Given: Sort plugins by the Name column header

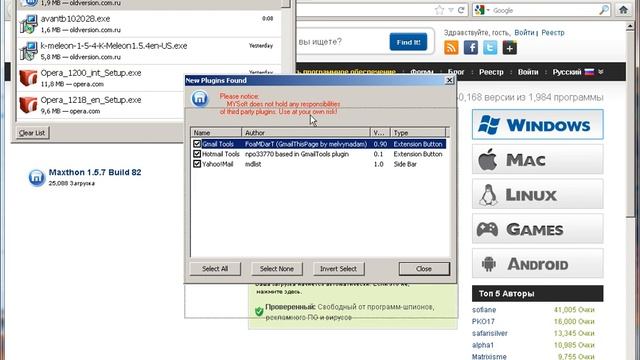Looking at the screenshot, I should coord(216,133).
